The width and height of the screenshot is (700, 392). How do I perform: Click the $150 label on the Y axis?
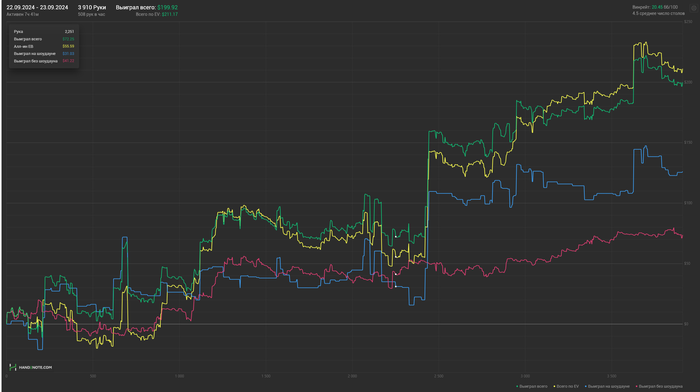pos(688,142)
